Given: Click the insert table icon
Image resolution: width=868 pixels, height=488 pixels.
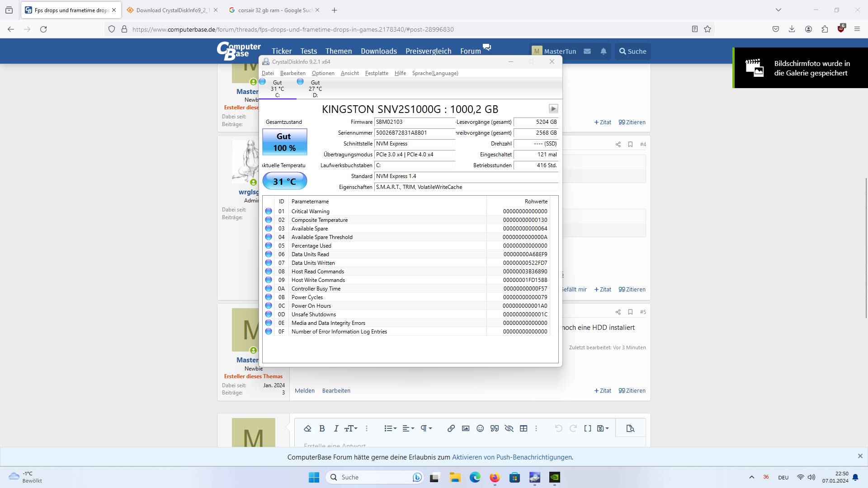Looking at the screenshot, I should pyautogui.click(x=524, y=428).
